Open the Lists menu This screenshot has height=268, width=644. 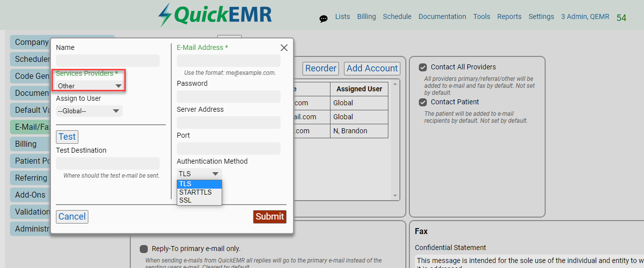pos(342,16)
